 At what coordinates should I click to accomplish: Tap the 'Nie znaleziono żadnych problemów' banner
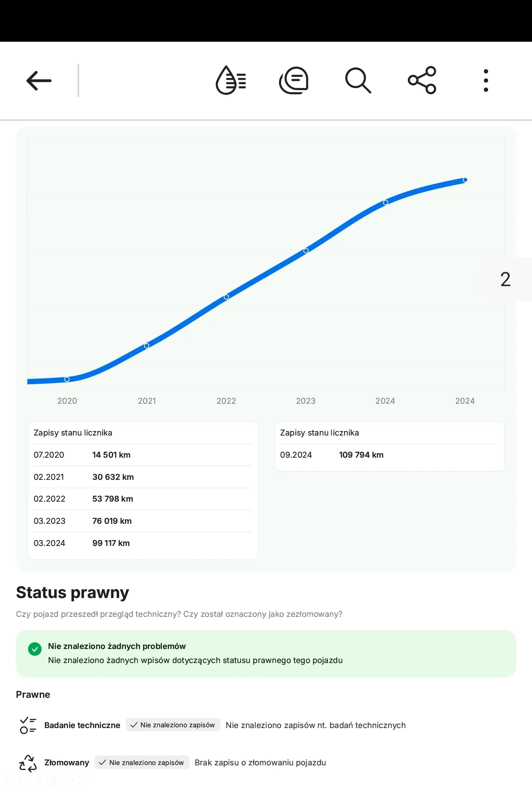266,653
